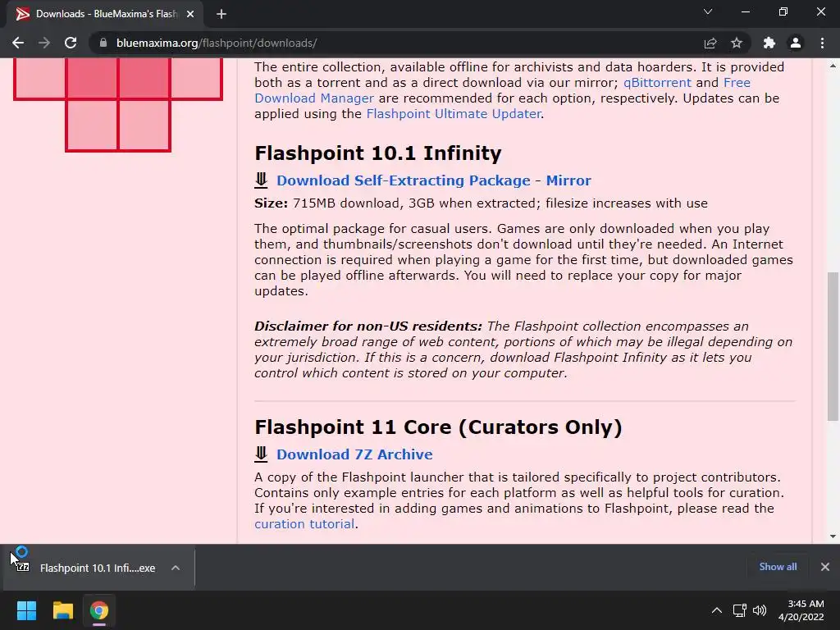This screenshot has height=630, width=840.
Task: Click the scrollbar up arrow
Action: (x=833, y=66)
